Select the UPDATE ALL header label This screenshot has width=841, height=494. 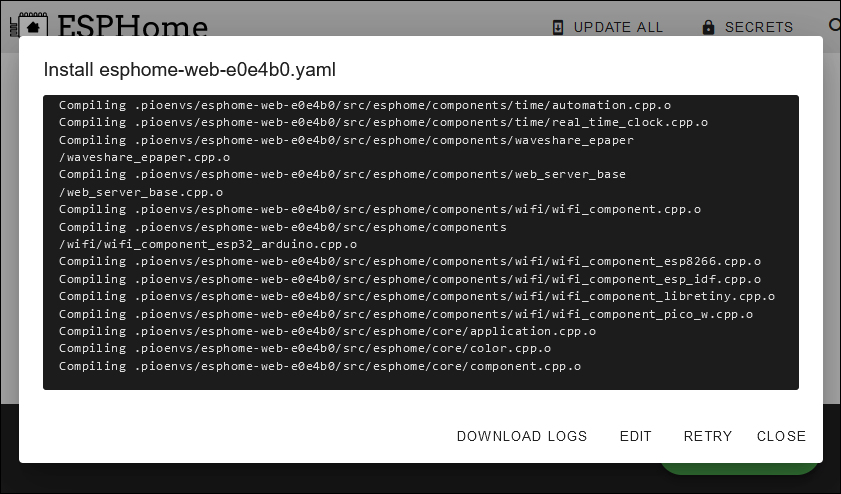[618, 27]
